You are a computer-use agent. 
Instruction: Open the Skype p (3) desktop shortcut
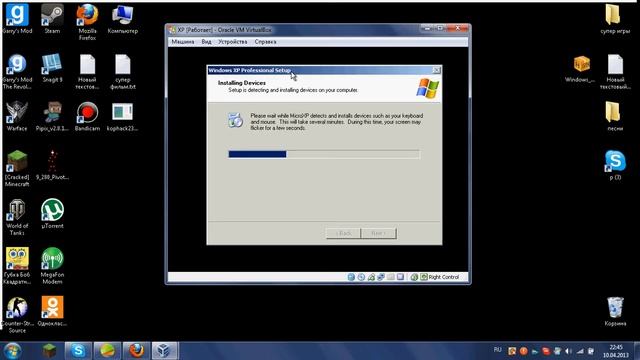tap(615, 165)
